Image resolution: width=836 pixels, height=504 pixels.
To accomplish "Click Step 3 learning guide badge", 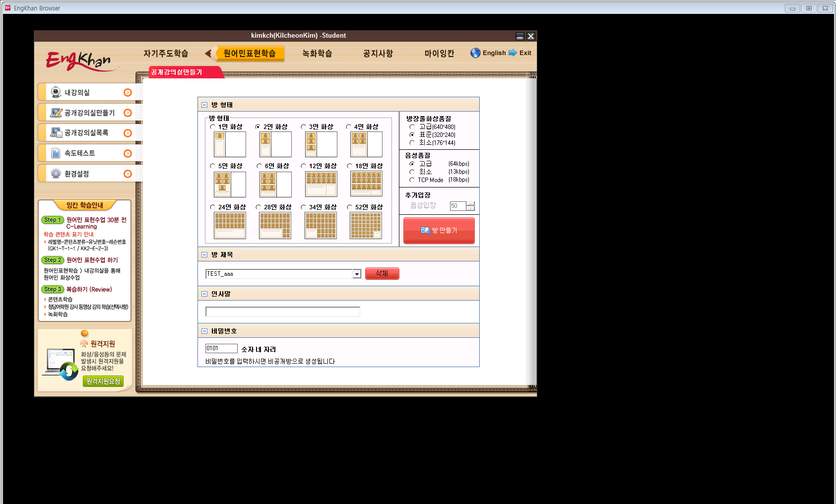I will click(52, 289).
